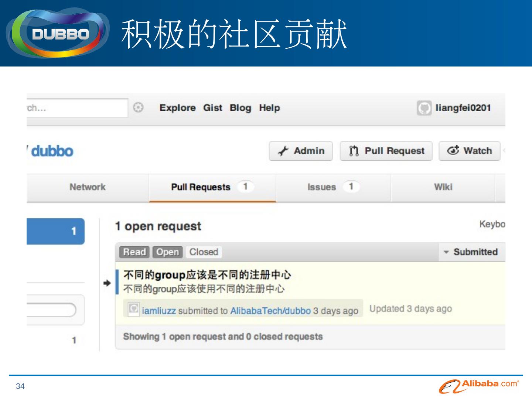The height and width of the screenshot is (399, 532).
Task: Click the wrench icon on Admin button
Action: pos(283,151)
